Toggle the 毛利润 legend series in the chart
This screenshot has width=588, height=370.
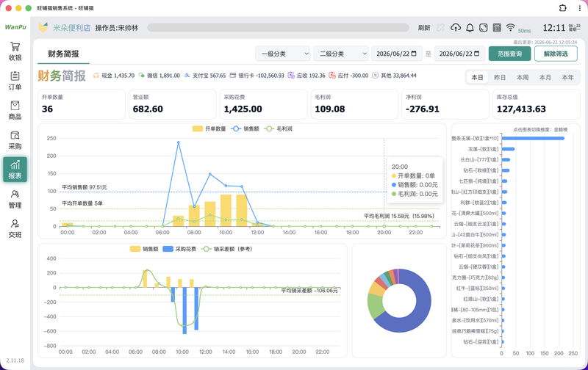point(279,128)
